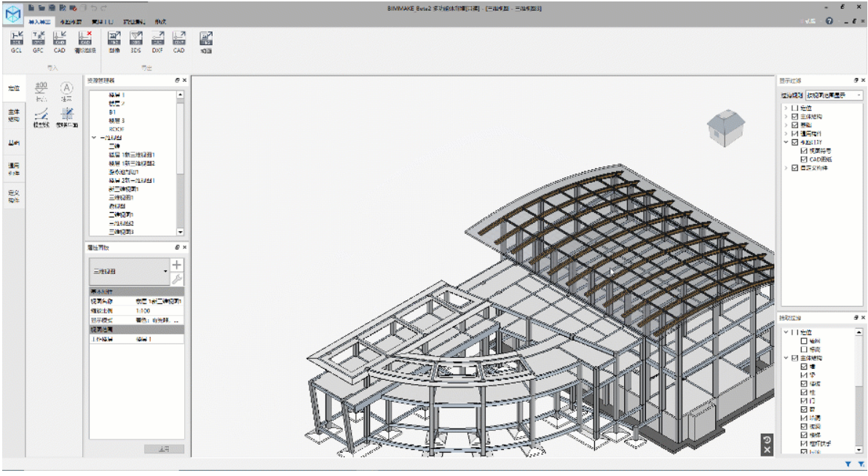The height and width of the screenshot is (476, 868).
Task: Select the 3DS export icon
Action: pyautogui.click(x=135, y=41)
